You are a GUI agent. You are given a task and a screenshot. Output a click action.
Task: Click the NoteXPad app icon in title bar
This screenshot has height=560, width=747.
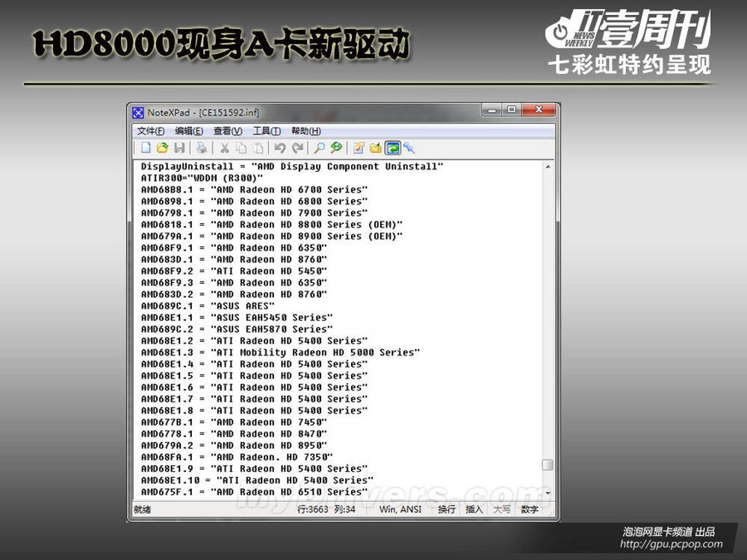coord(138,113)
